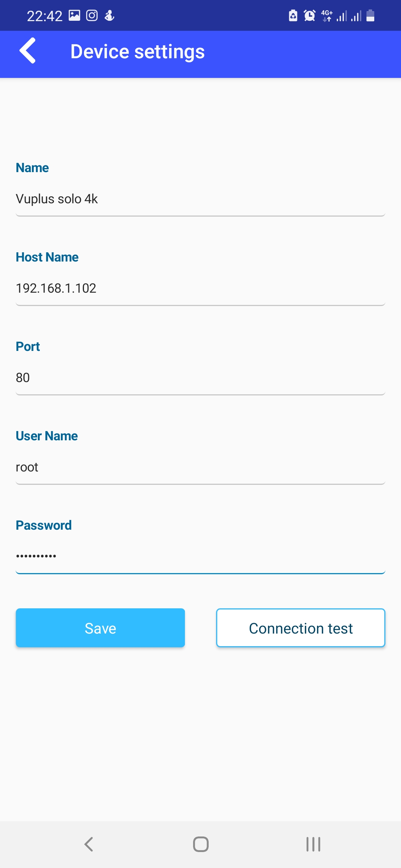401x868 pixels.
Task: Tap the 4G+ network indicator
Action: (x=327, y=16)
